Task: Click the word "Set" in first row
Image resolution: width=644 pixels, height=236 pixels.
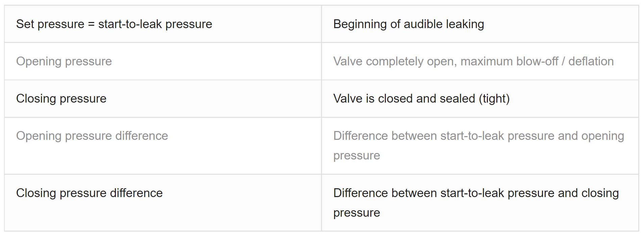Action: coord(25,24)
